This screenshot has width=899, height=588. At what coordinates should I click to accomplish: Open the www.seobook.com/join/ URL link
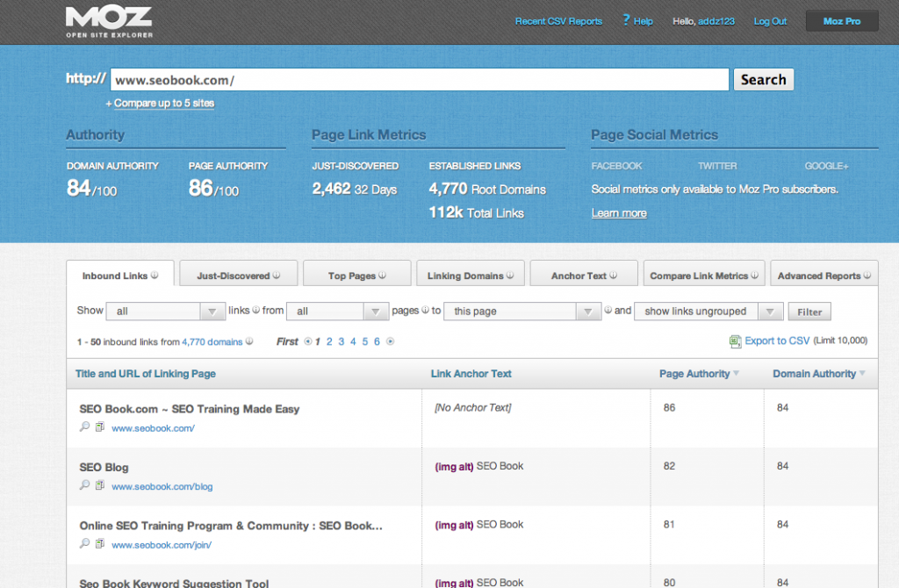[x=162, y=545]
